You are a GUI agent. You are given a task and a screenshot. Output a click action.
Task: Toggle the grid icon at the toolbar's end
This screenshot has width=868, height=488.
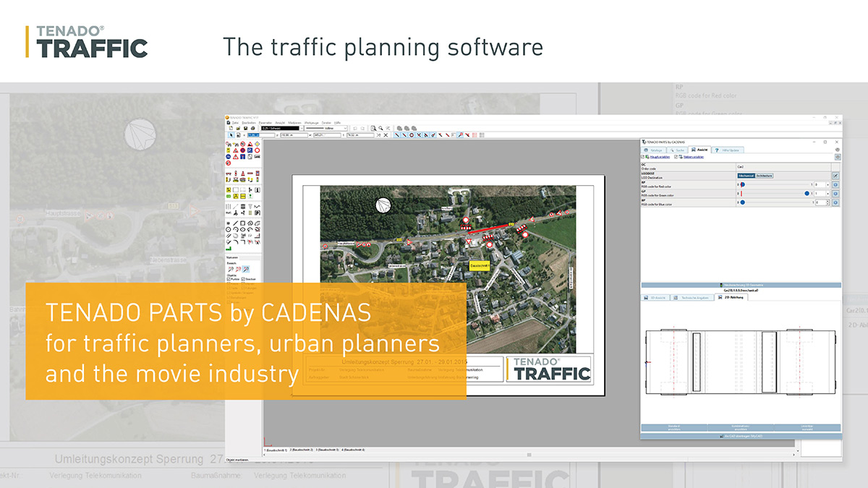tap(482, 135)
